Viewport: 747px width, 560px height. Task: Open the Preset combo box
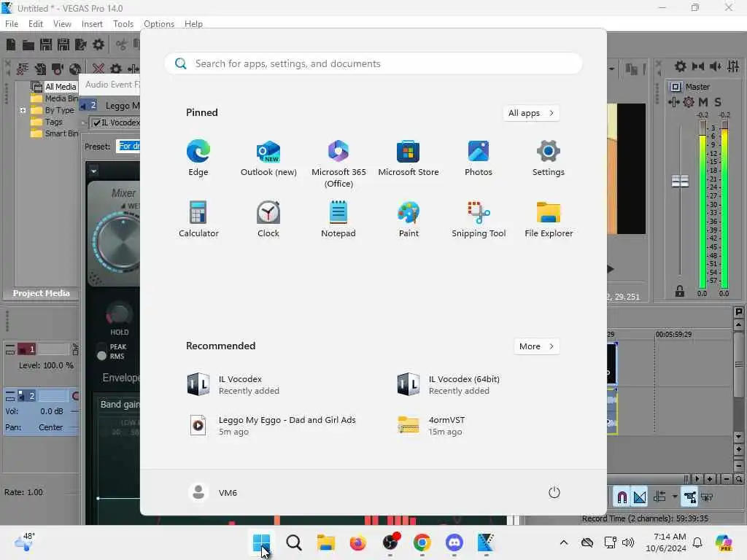(x=128, y=146)
